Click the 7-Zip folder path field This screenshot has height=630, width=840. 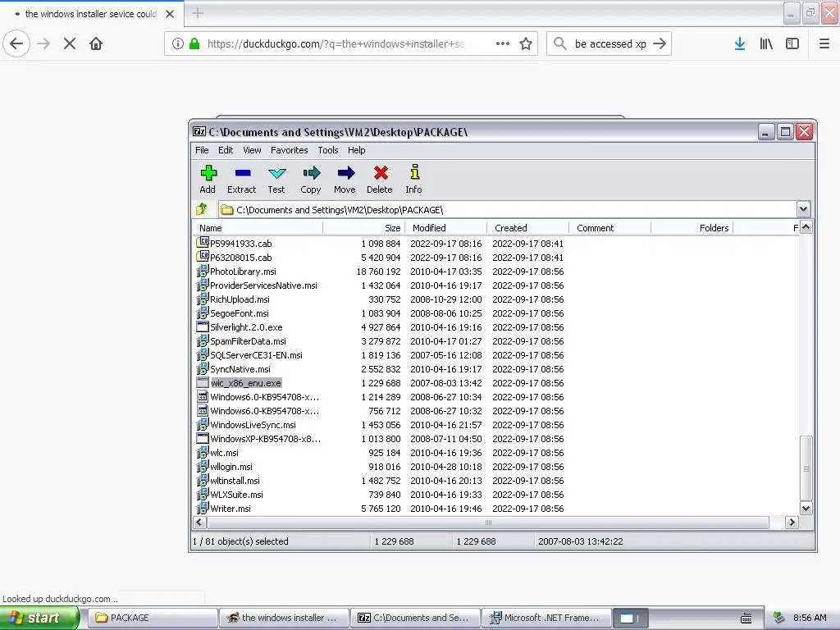507,209
